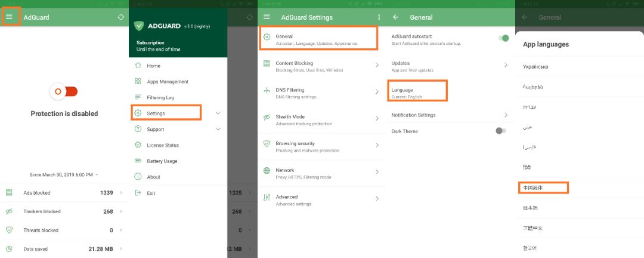Tap the Content Blocking stack icon
Screen dimensions: 644x258
267,63
